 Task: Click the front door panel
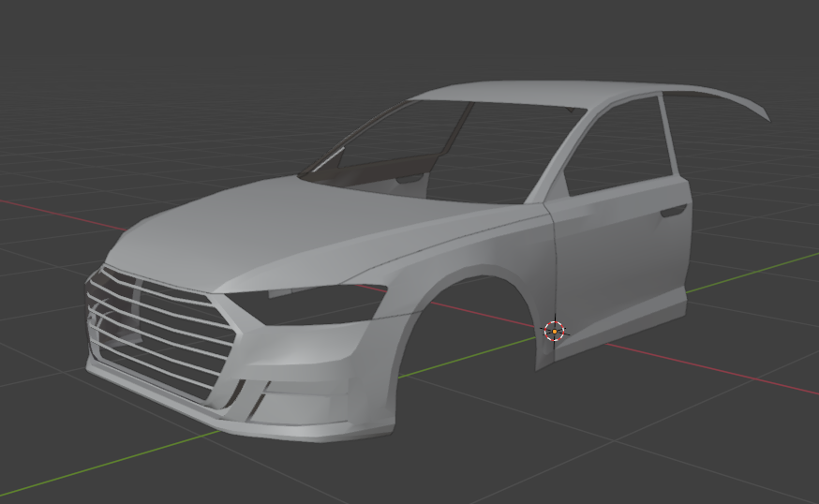[621, 261]
